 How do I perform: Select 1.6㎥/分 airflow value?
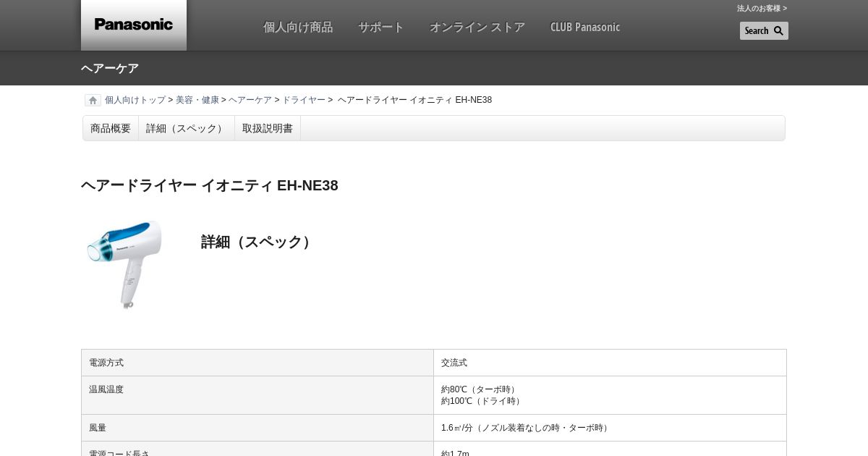tap(527, 428)
